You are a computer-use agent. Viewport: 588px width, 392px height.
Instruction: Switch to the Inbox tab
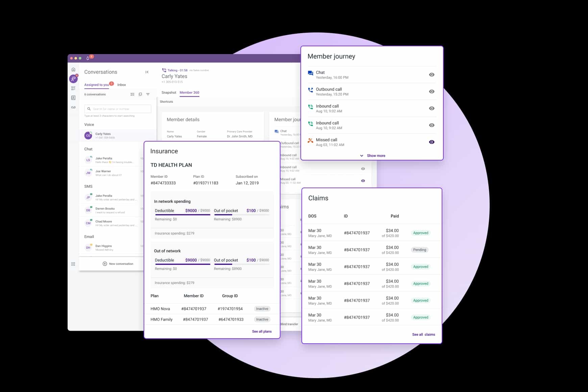121,84
